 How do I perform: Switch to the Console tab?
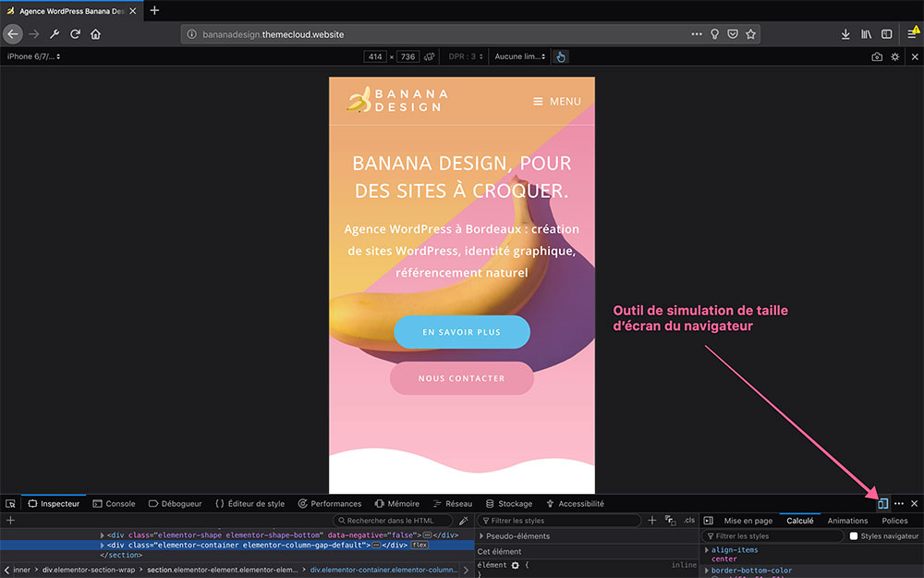(x=115, y=504)
